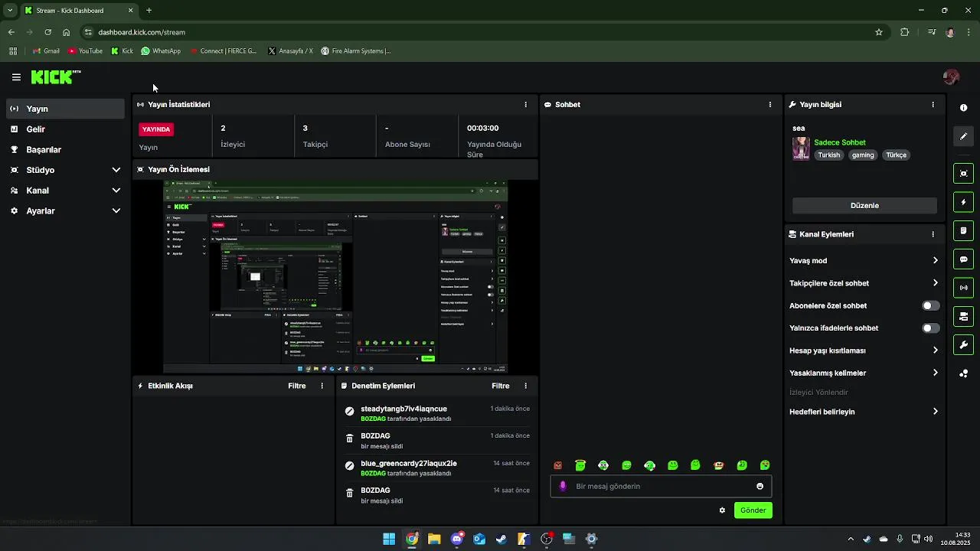Open Yayın bilgisi three-dot options
Viewport: 980px width, 551px height.
coord(933,105)
